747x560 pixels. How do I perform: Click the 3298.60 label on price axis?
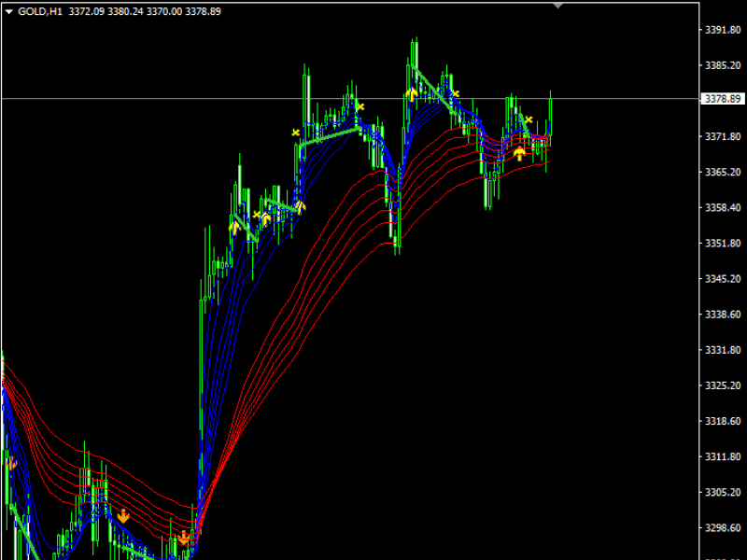tap(722, 528)
